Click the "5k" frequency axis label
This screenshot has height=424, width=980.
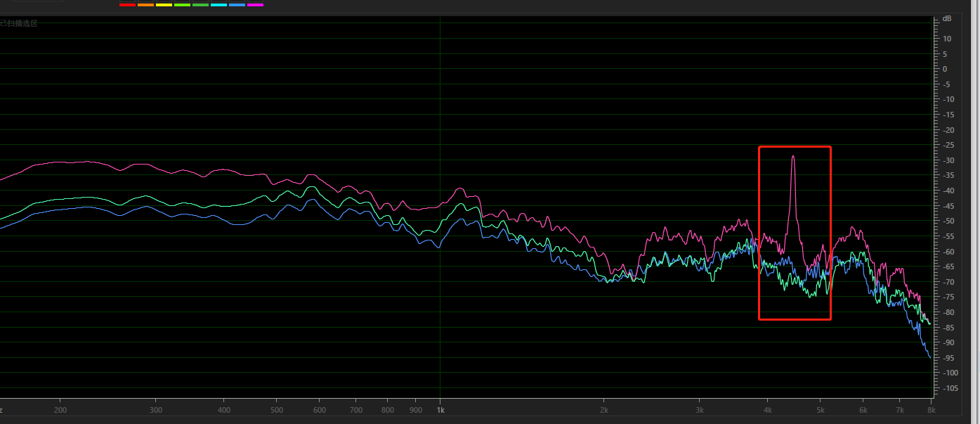(x=821, y=410)
